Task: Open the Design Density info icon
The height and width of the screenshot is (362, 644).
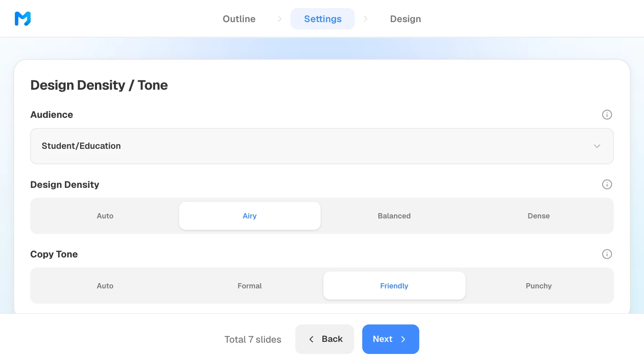Action: [x=607, y=184]
